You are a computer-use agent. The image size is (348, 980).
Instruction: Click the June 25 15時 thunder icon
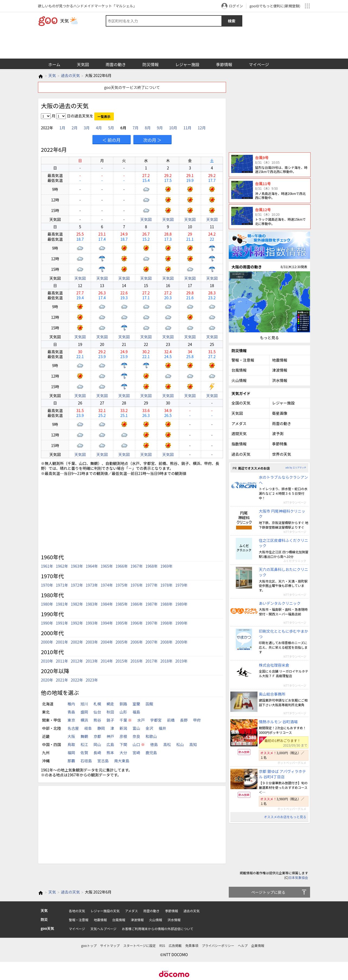point(212,387)
